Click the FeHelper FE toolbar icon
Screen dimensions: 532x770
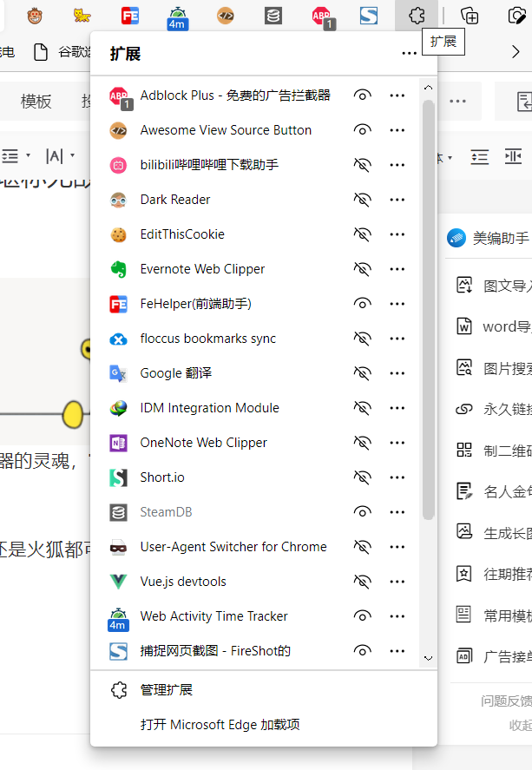coord(130,16)
